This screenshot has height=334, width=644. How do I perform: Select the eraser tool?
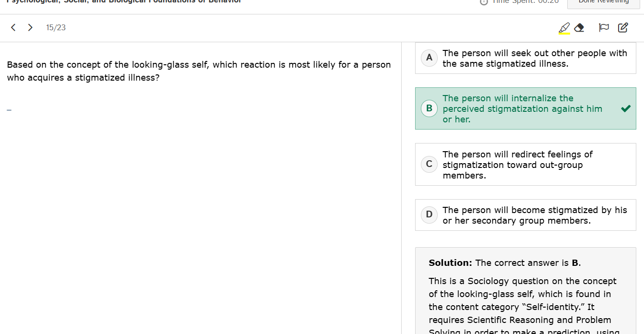point(579,28)
